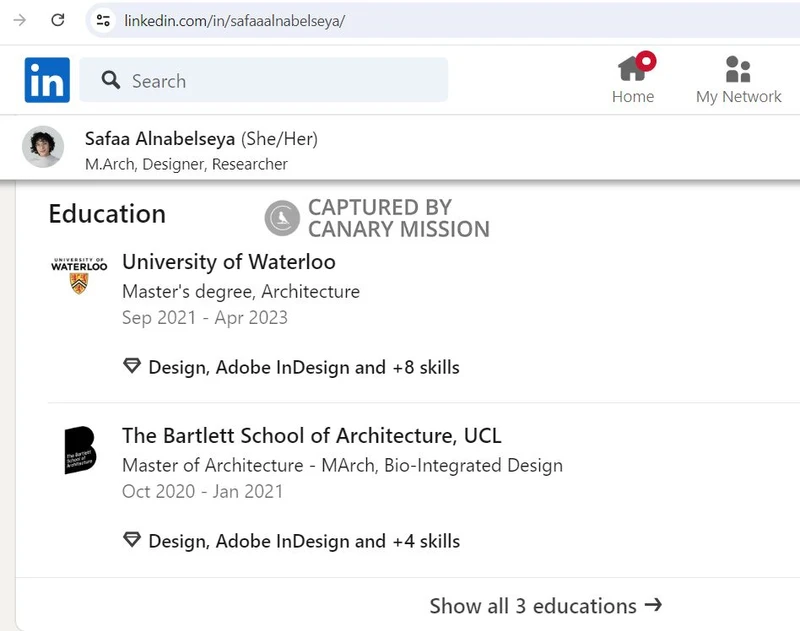
Task: Open My Network icon
Action: [738, 69]
